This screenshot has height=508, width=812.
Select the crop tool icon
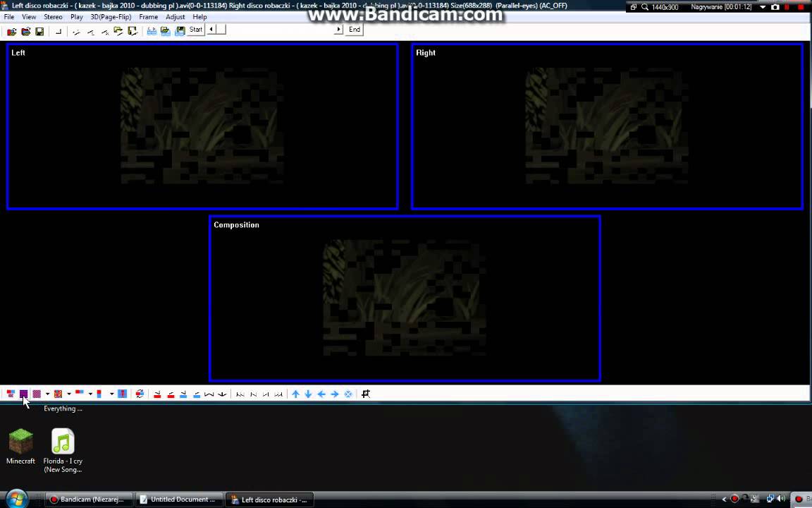pos(366,394)
